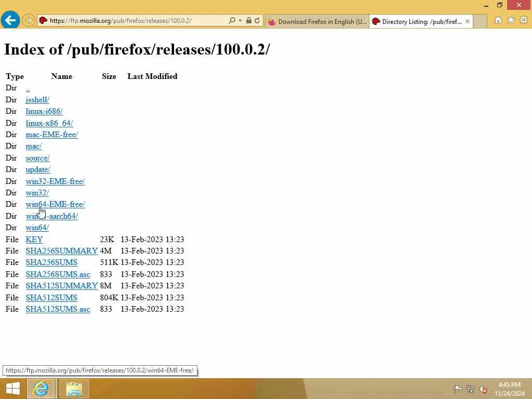
Task: Click the 'Last Modified' column header
Action: point(152,76)
